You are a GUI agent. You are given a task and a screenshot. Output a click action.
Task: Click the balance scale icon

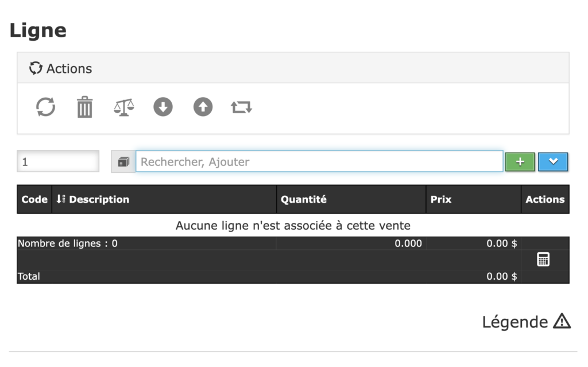tap(124, 107)
